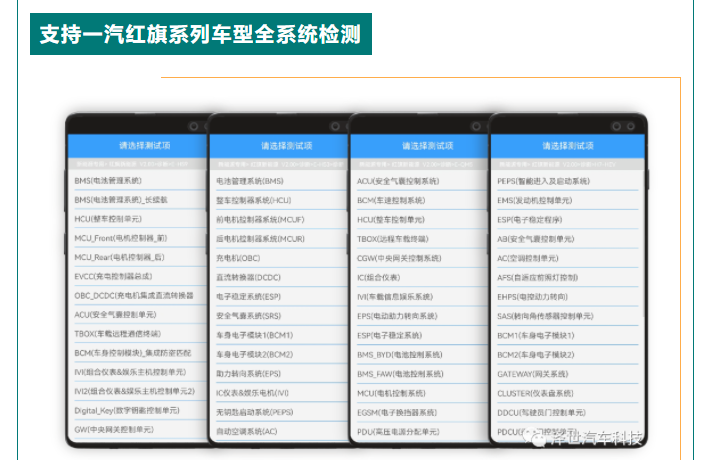Open EPS(电动助力转向系统) row
The height and width of the screenshot is (460, 706).
[420, 316]
